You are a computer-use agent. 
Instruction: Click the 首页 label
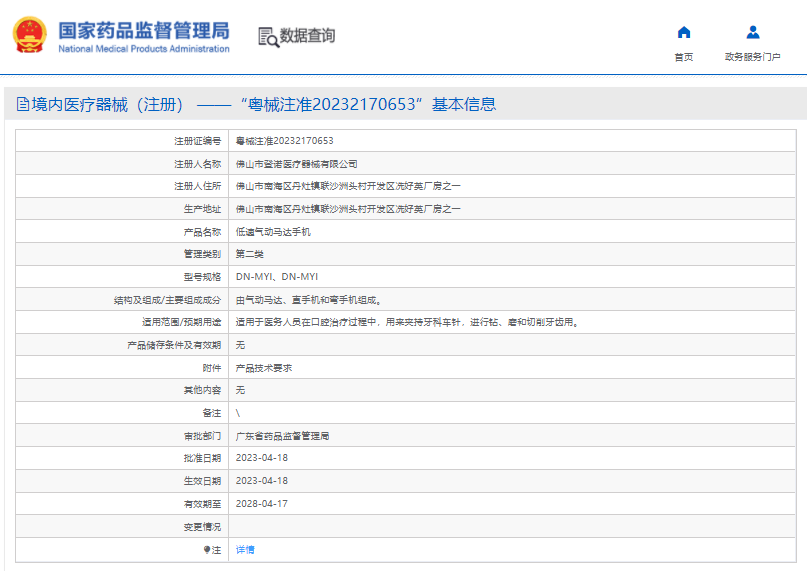click(683, 57)
